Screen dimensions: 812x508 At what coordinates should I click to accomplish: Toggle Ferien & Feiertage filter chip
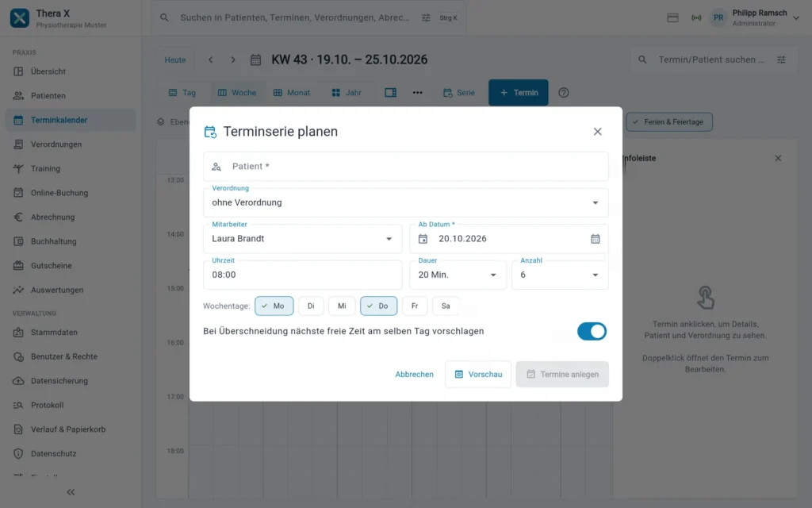pos(669,121)
